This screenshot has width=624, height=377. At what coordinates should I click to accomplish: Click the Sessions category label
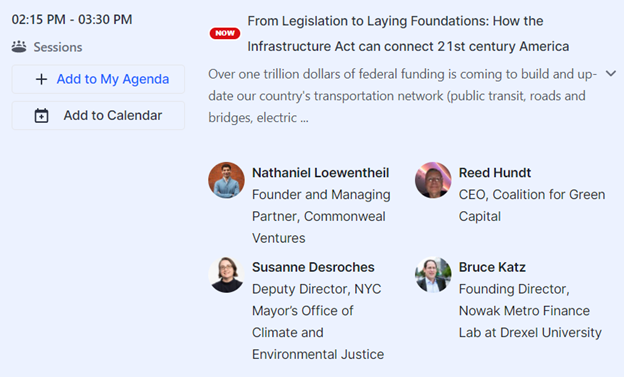click(58, 47)
